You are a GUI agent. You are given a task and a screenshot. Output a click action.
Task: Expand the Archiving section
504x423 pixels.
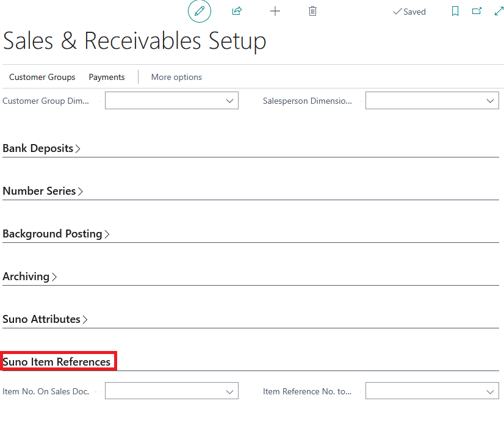(x=29, y=277)
